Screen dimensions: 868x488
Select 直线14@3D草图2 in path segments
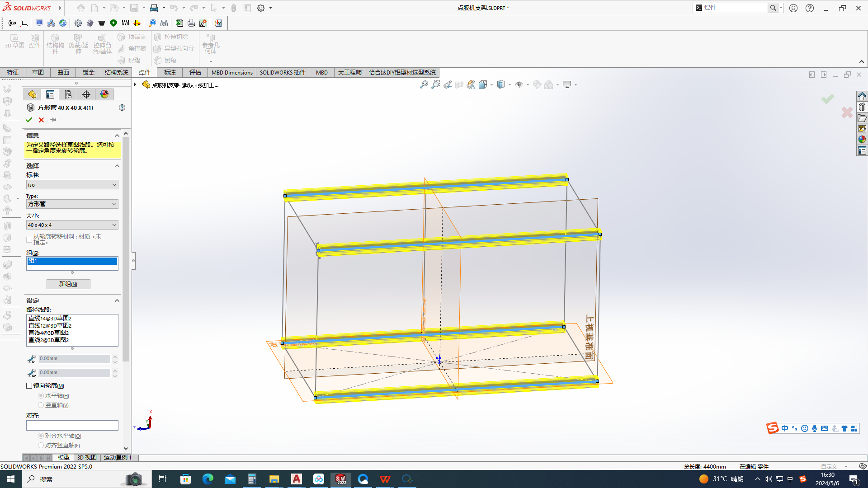tap(50, 318)
